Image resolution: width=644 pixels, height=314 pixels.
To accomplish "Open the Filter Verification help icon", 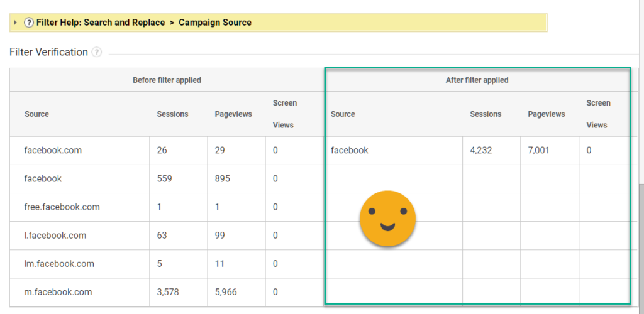I will (96, 53).
